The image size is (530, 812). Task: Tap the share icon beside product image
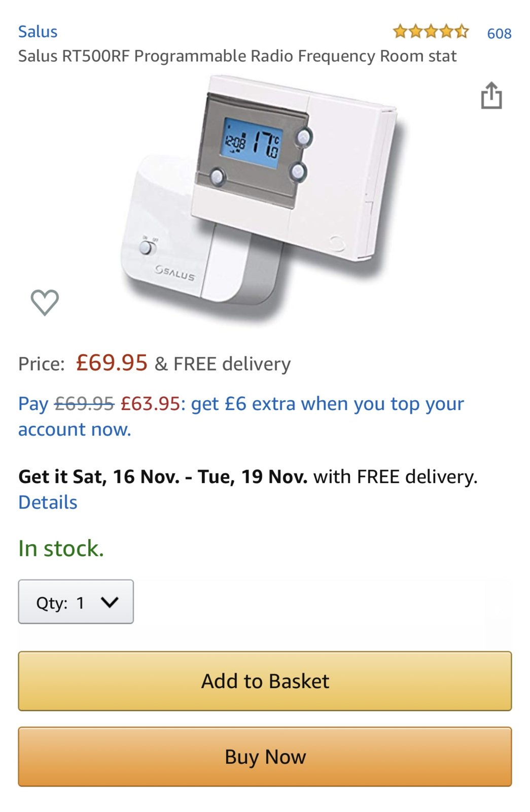pyautogui.click(x=491, y=95)
